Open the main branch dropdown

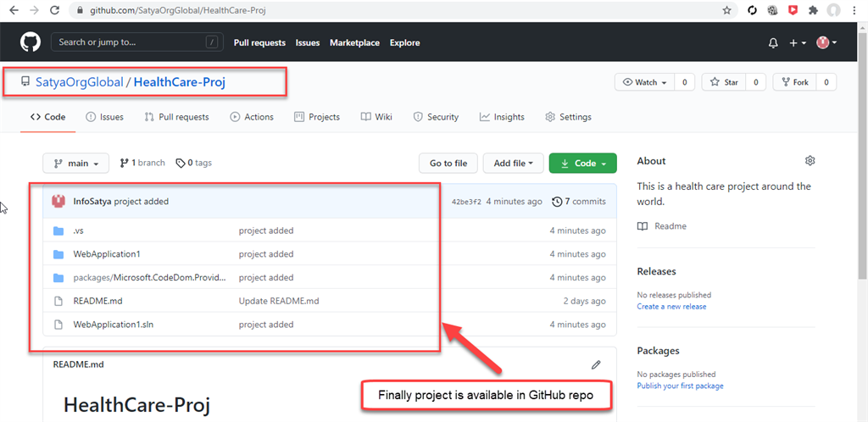point(75,164)
